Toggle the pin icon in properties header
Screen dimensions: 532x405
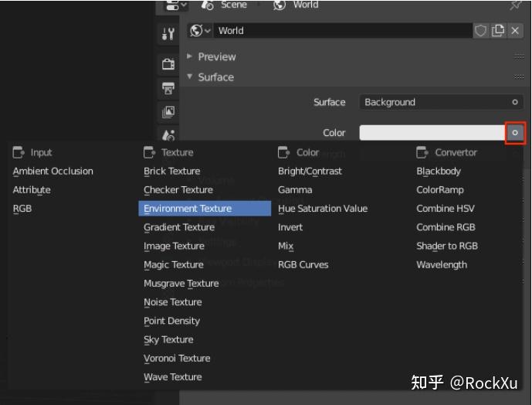coord(516,5)
